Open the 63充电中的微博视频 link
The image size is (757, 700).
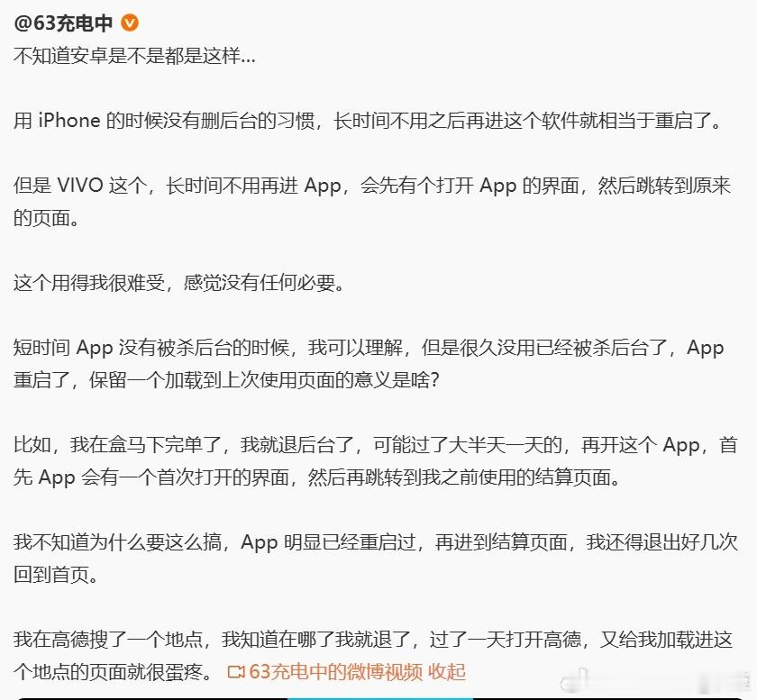click(x=335, y=672)
